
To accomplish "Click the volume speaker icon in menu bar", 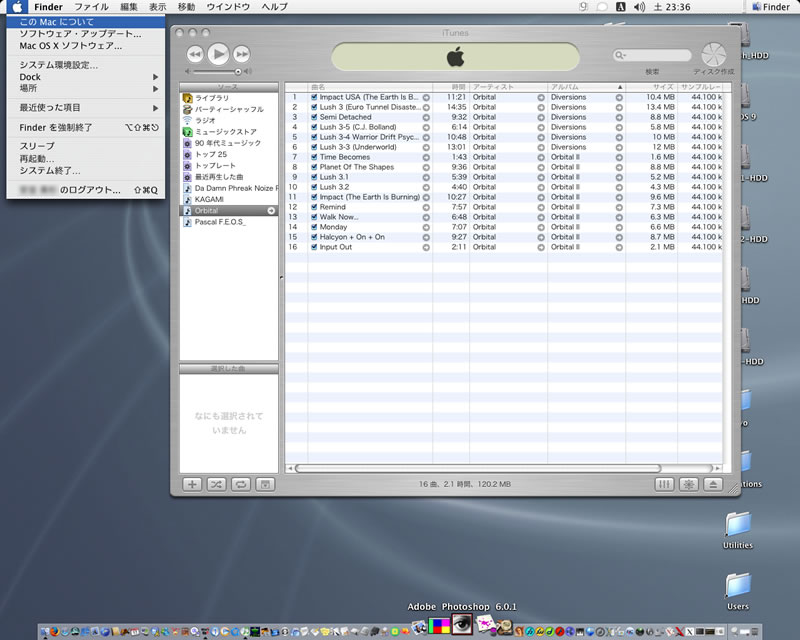I will pos(639,7).
